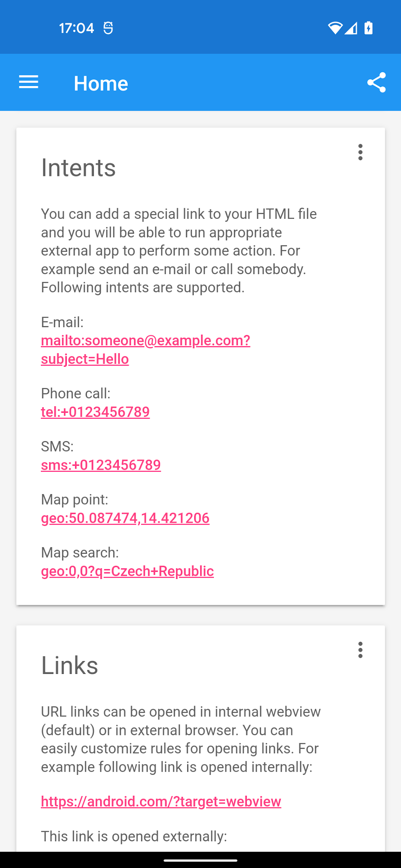
Task: Tap the clock showing 17:04
Action: [77, 27]
